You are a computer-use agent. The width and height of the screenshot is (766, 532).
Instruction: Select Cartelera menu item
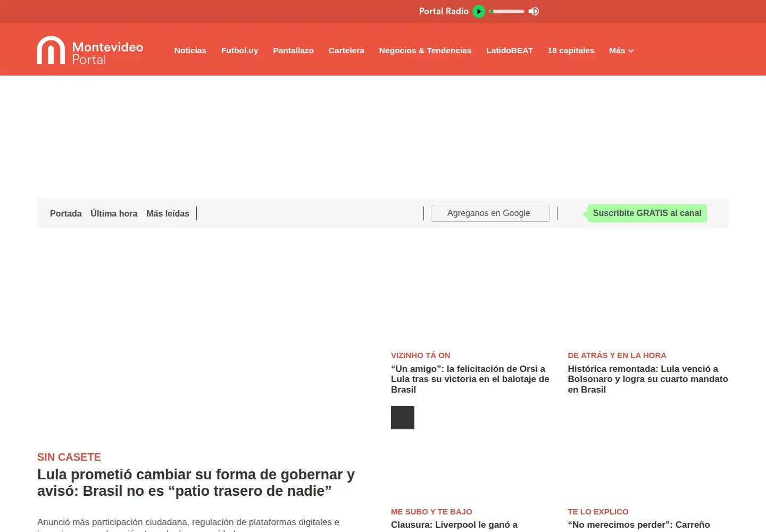point(346,51)
